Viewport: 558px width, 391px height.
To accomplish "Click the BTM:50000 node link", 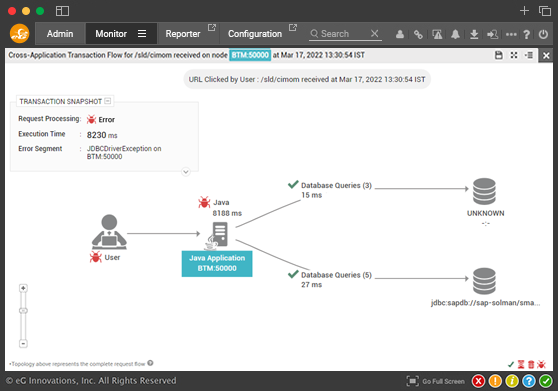I will [250, 55].
